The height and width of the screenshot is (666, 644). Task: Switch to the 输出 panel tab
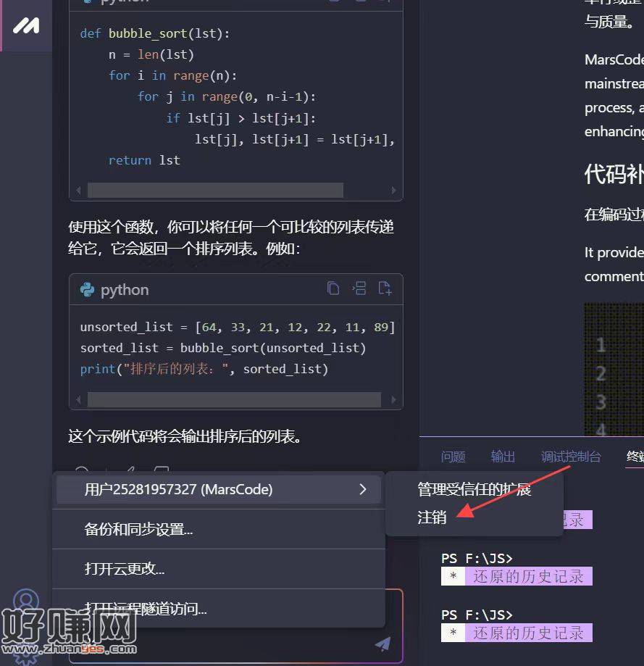[x=503, y=457]
